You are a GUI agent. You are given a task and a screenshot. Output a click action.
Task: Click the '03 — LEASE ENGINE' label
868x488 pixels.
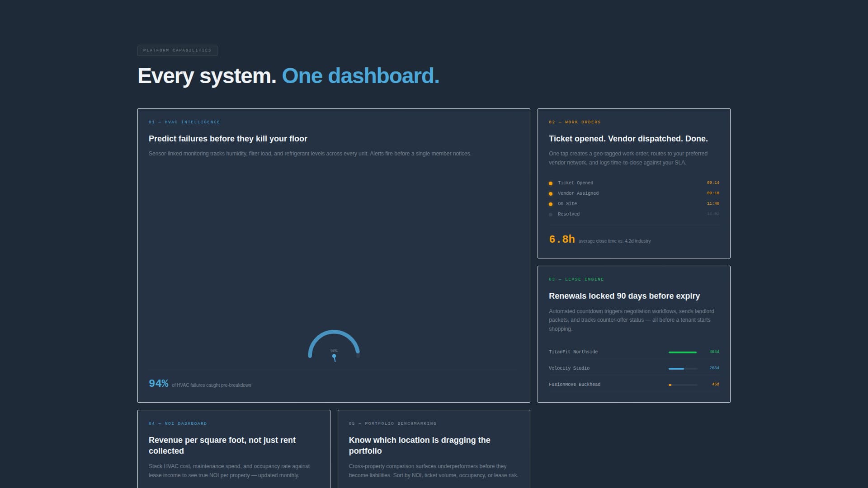click(x=576, y=279)
